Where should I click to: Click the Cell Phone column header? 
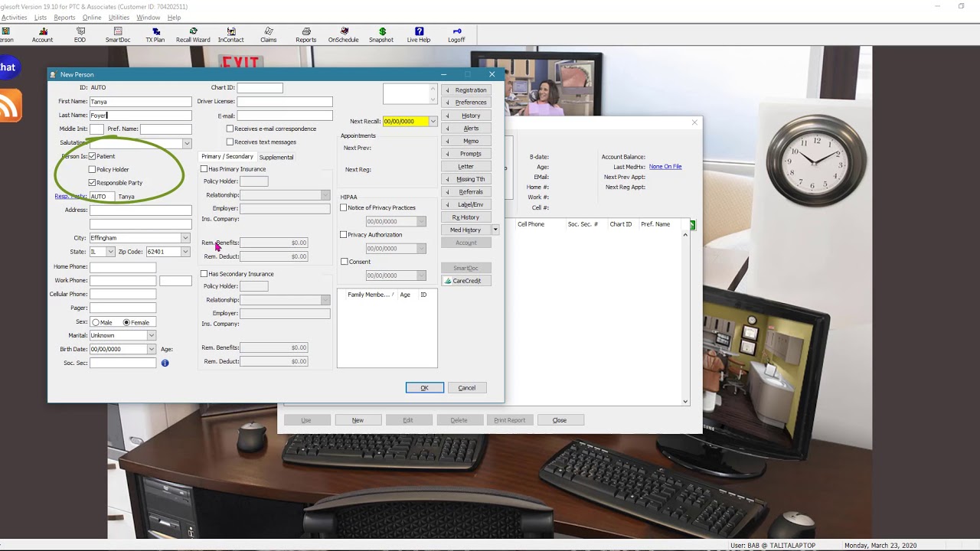[531, 224]
